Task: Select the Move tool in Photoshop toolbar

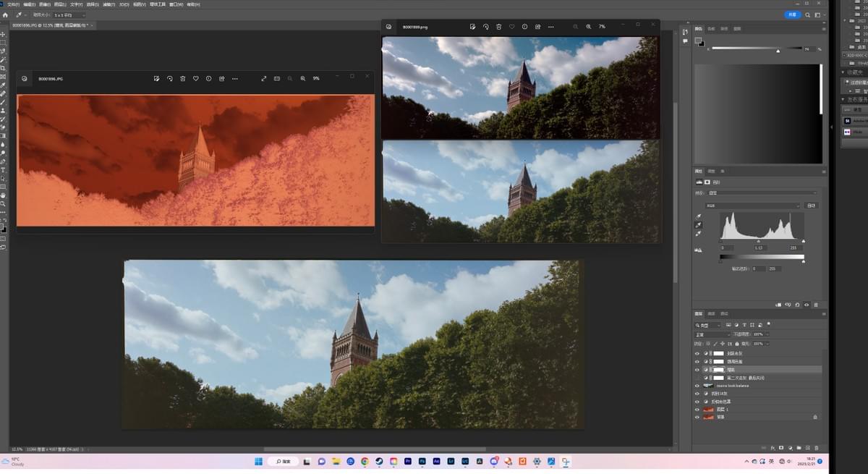Action: (3, 34)
